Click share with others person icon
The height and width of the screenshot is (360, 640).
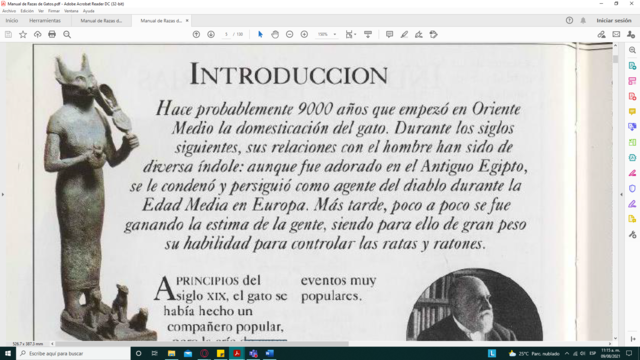point(631,35)
